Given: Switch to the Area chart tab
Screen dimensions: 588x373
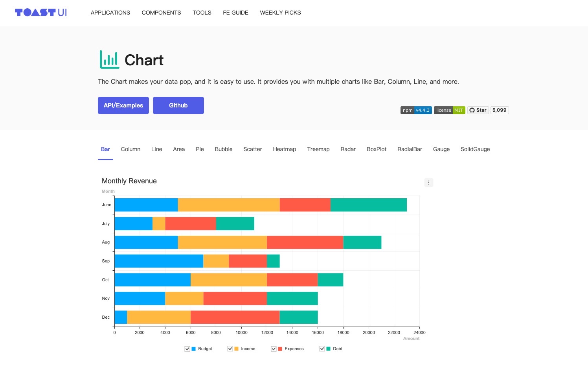Looking at the screenshot, I should click(179, 149).
